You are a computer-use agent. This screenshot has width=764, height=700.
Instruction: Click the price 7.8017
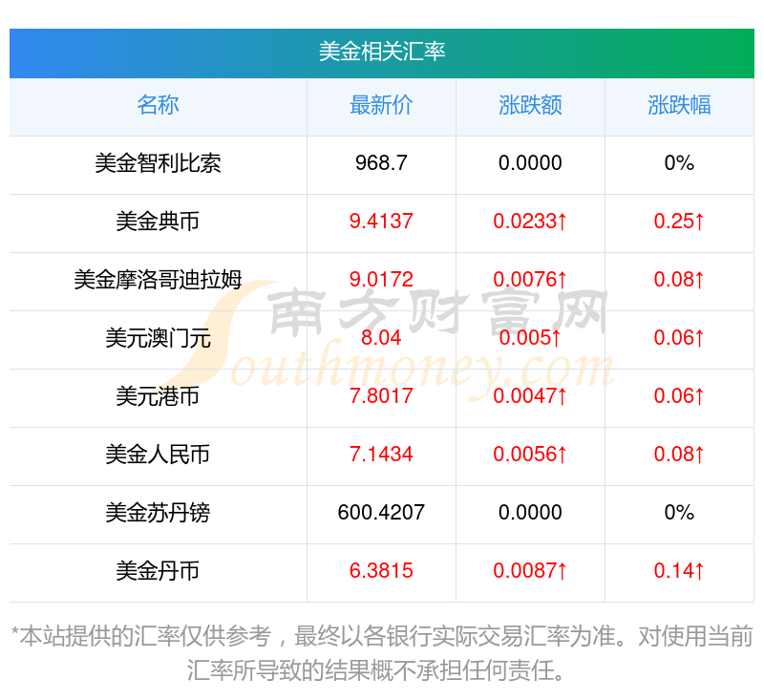coord(381,396)
